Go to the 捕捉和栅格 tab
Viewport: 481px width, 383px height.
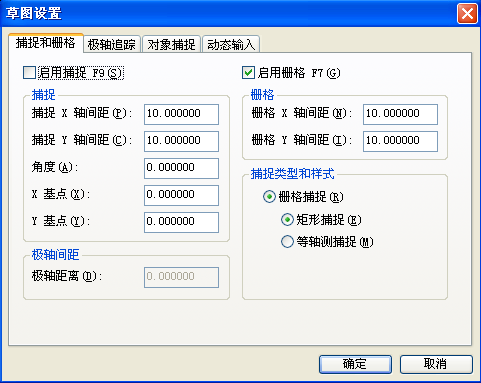[x=46, y=43]
